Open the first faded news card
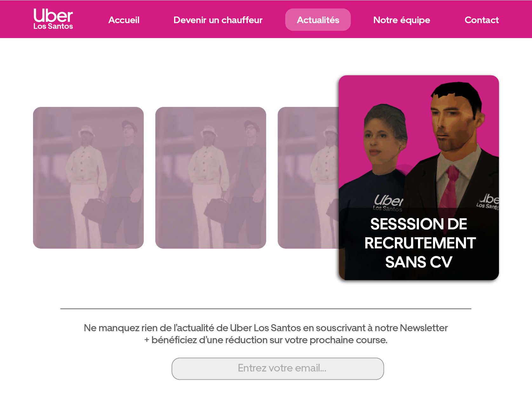Screen dimensions: 532x407 pyautogui.click(x=88, y=178)
